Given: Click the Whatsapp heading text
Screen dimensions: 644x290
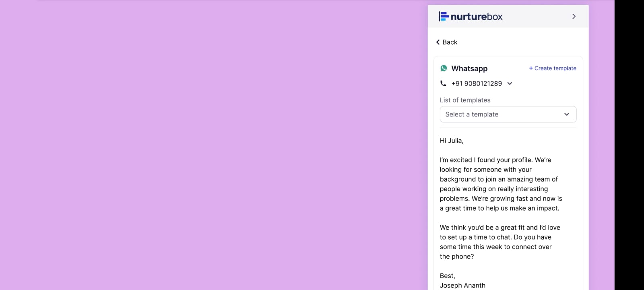Looking at the screenshot, I should coord(469,68).
